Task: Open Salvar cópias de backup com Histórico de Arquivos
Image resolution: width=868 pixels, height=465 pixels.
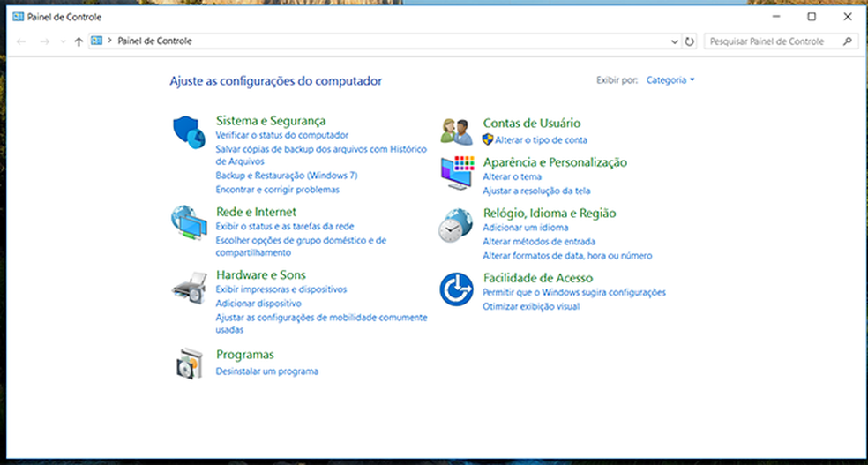Action: (x=321, y=155)
